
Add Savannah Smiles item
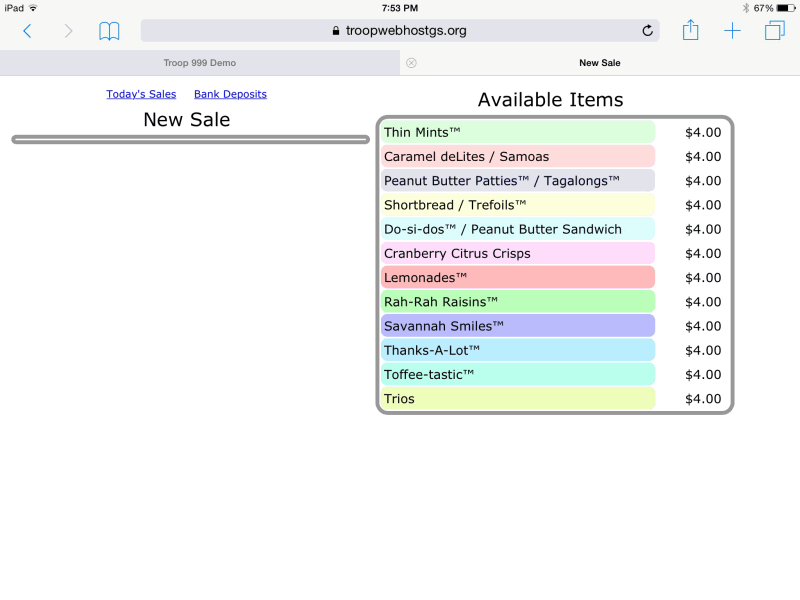tap(518, 326)
